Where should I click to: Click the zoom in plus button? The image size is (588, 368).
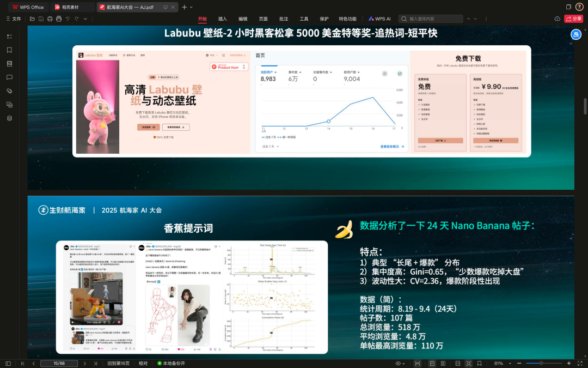click(569, 364)
